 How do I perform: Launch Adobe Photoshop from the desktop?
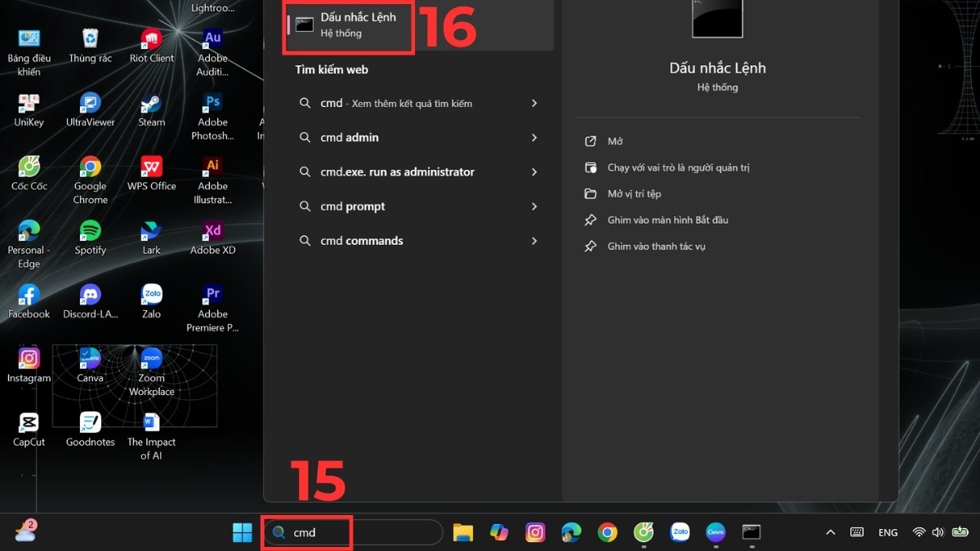coord(212,104)
